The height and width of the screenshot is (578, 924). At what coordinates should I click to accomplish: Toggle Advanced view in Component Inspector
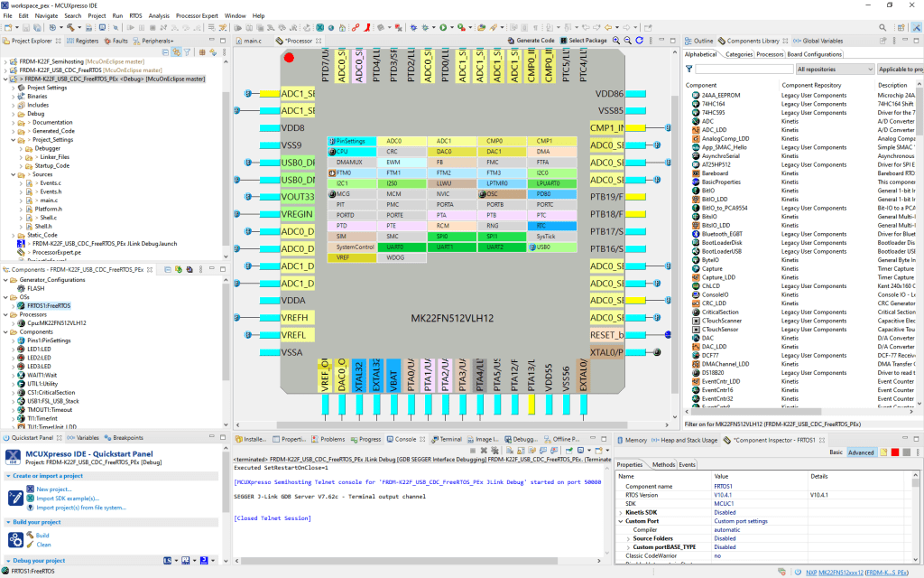point(861,452)
